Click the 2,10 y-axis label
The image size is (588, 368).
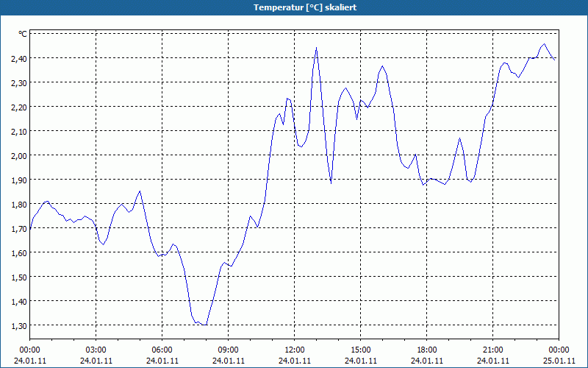point(19,131)
